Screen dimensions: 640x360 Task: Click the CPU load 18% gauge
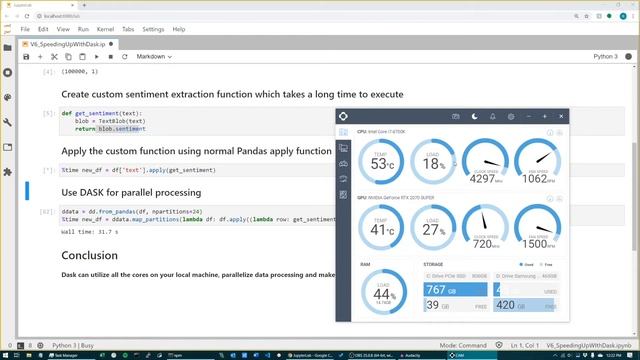(x=433, y=162)
